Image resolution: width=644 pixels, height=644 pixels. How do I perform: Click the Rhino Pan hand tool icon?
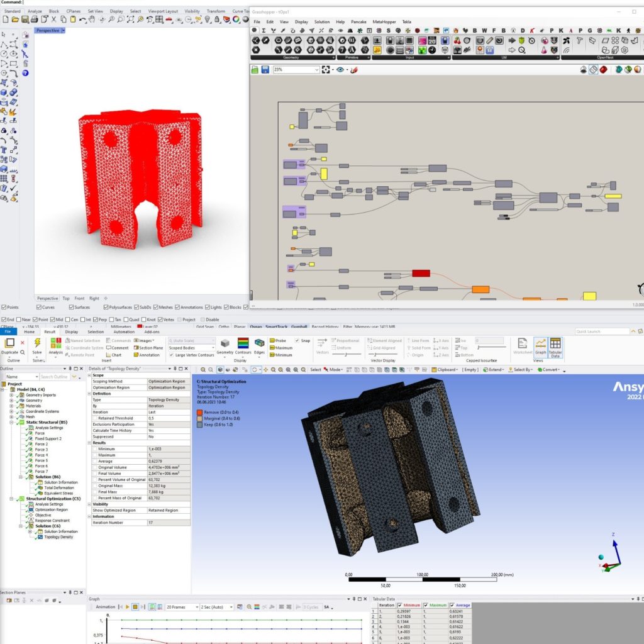coord(92,19)
